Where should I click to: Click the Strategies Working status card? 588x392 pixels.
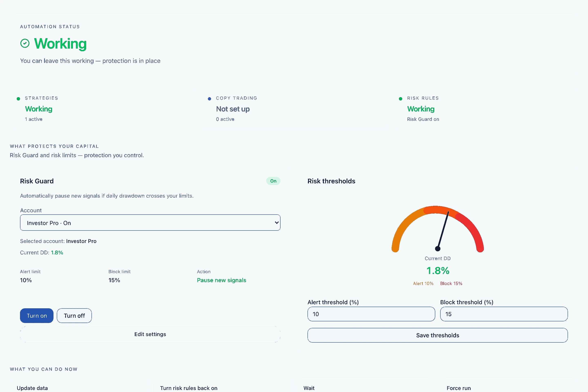click(x=103, y=108)
